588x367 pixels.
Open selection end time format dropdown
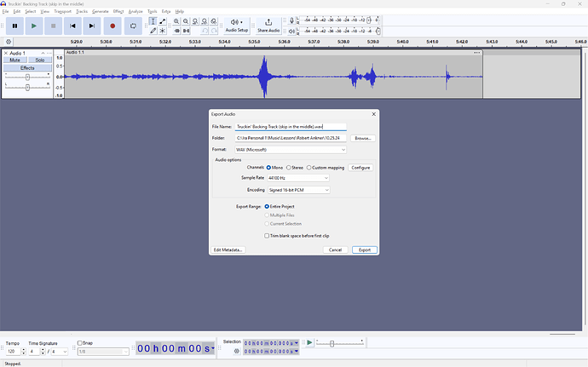(297, 352)
